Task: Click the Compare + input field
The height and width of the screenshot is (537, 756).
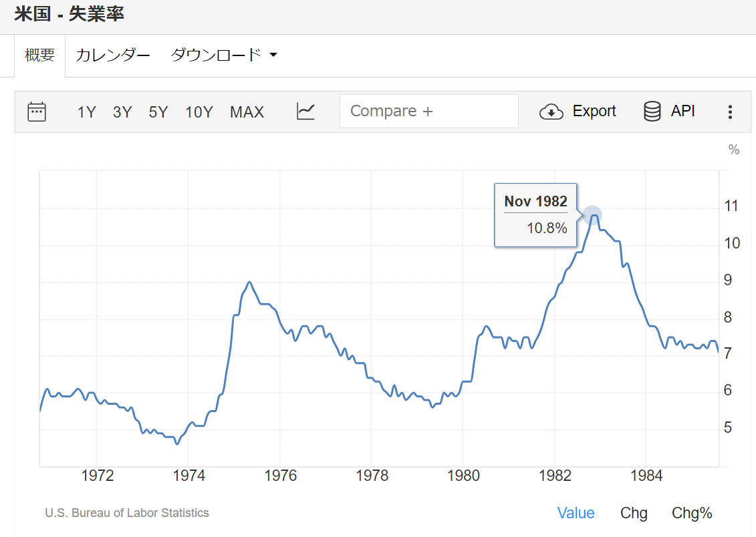Action: pos(428,112)
